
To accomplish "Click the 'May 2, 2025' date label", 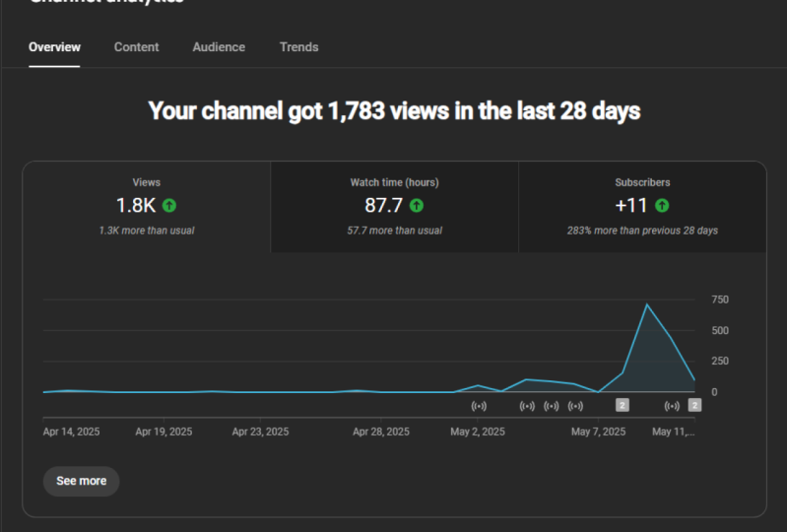I will [x=478, y=432].
